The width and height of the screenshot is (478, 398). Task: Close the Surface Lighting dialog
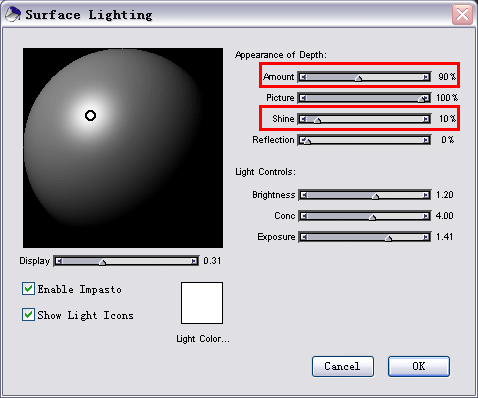(x=462, y=15)
